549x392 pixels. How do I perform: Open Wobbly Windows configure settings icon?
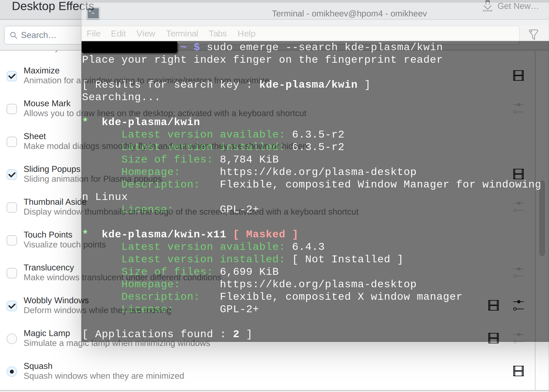pyautogui.click(x=518, y=305)
